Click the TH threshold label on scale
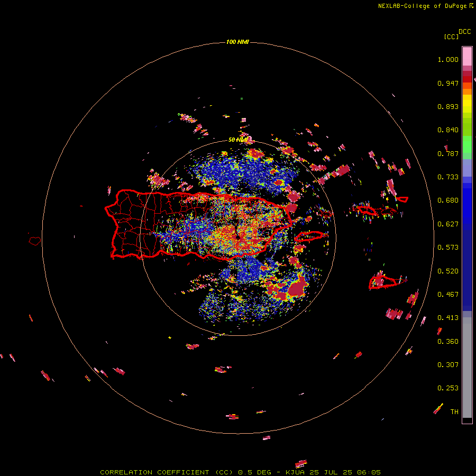 pos(454,412)
